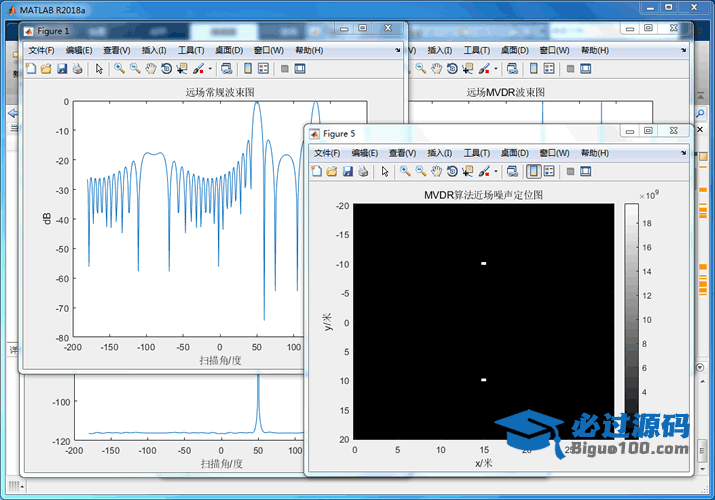Image resolution: width=715 pixels, height=500 pixels.
Task: Click Show Plot Tools in Figure 1
Action: tap(300, 69)
